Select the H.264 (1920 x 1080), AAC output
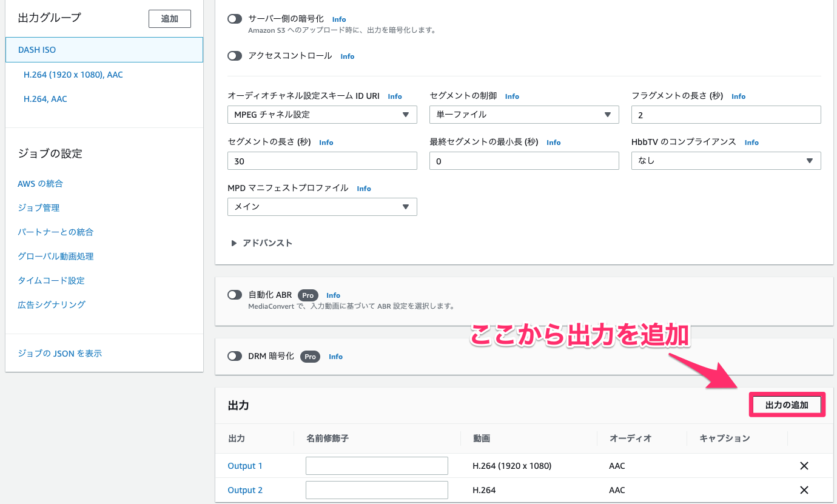This screenshot has height=504, width=837. point(73,75)
